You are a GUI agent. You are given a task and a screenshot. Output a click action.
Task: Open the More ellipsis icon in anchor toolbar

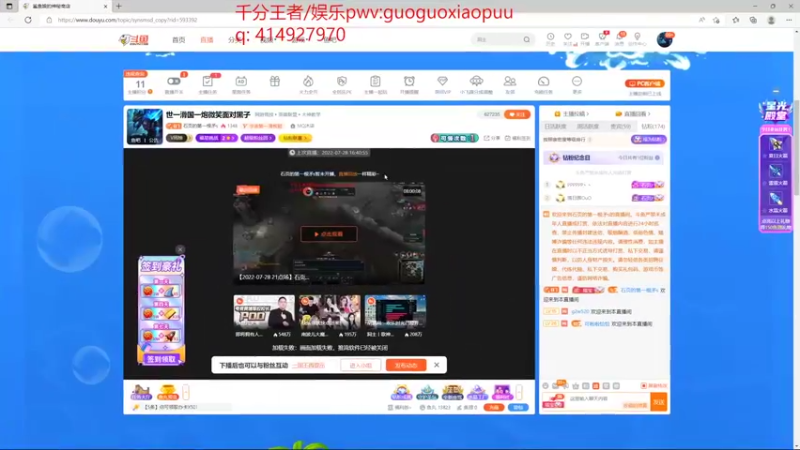(x=577, y=81)
